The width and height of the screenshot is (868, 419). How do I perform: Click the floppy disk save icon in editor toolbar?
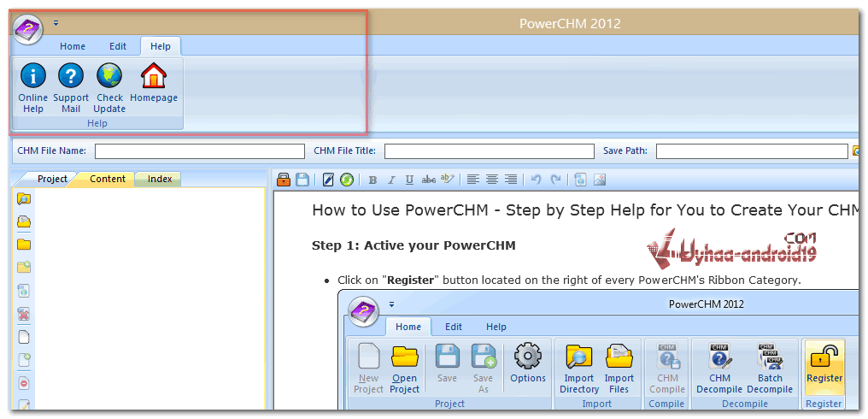click(302, 179)
